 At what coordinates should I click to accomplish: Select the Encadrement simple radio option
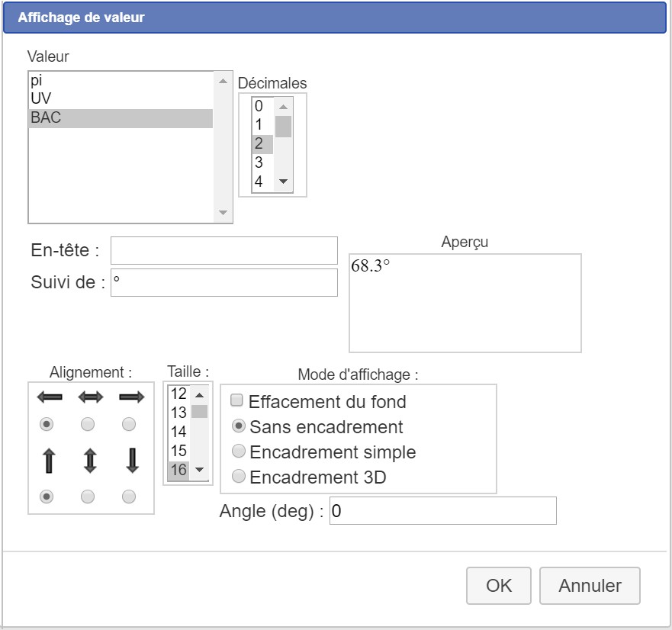click(x=239, y=452)
